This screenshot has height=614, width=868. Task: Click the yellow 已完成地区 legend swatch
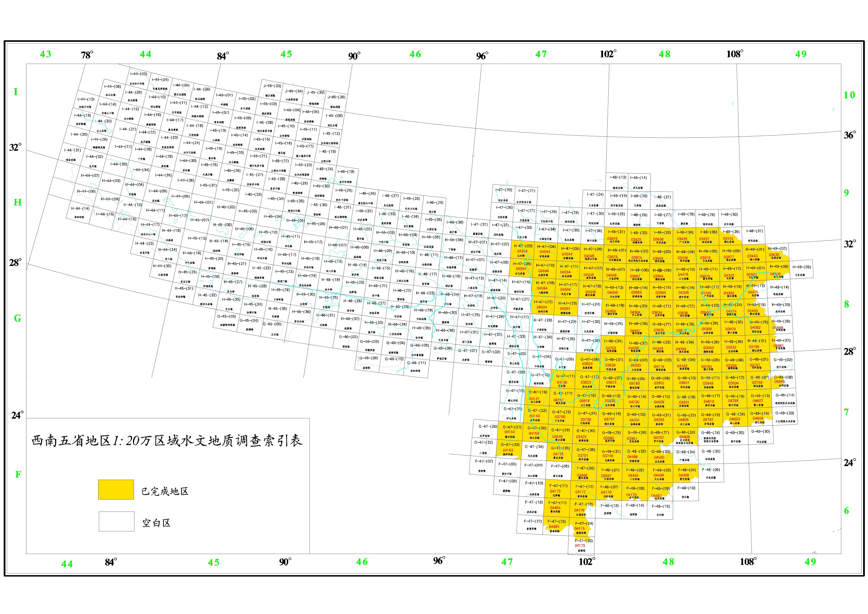pyautogui.click(x=116, y=490)
